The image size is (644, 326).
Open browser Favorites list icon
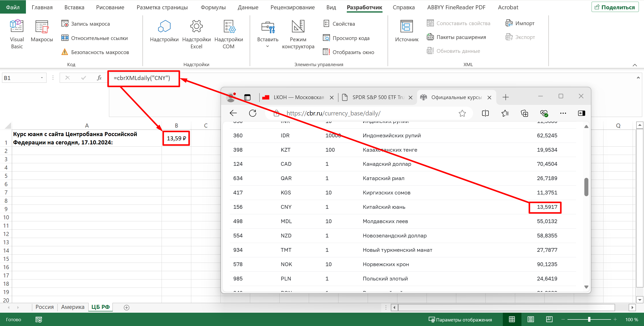point(505,113)
